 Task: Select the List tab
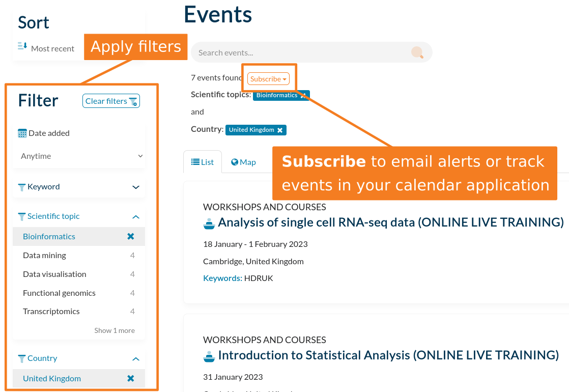(x=203, y=162)
